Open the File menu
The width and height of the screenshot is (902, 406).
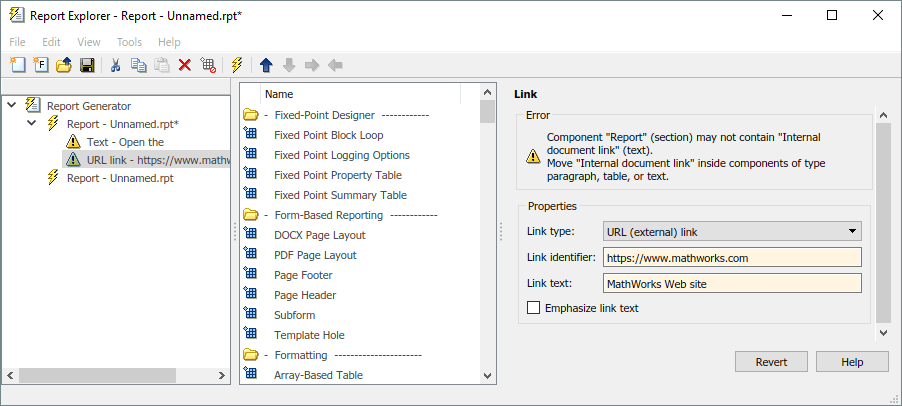pyautogui.click(x=18, y=42)
